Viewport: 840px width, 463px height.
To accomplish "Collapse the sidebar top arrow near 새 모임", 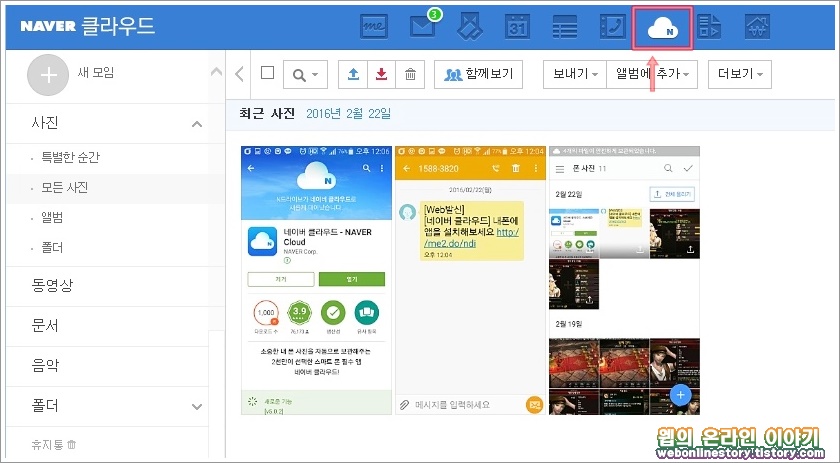I will [x=216, y=71].
